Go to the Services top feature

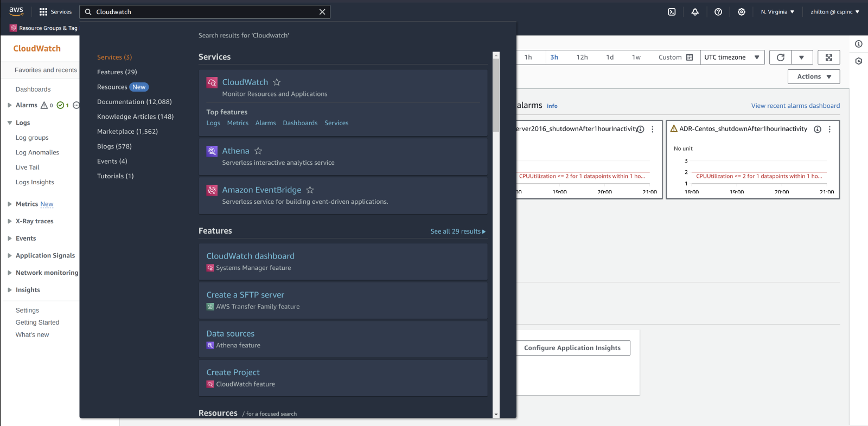pos(336,123)
